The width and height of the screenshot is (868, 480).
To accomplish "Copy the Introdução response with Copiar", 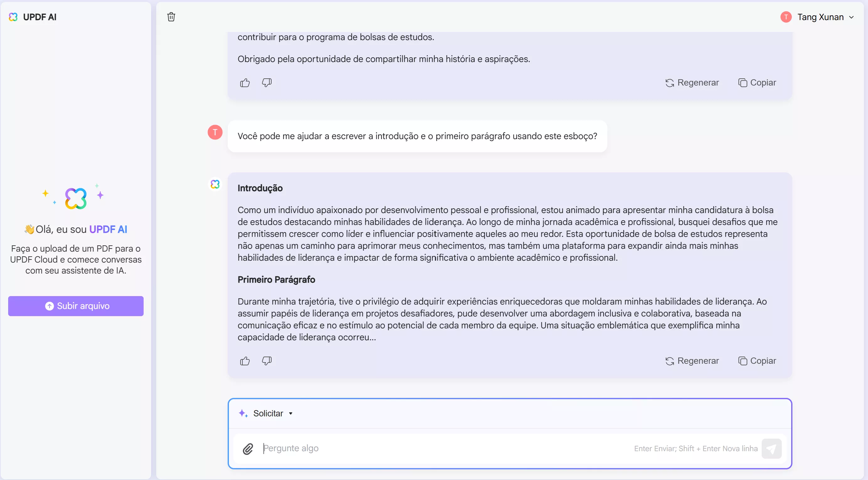I will [757, 361].
